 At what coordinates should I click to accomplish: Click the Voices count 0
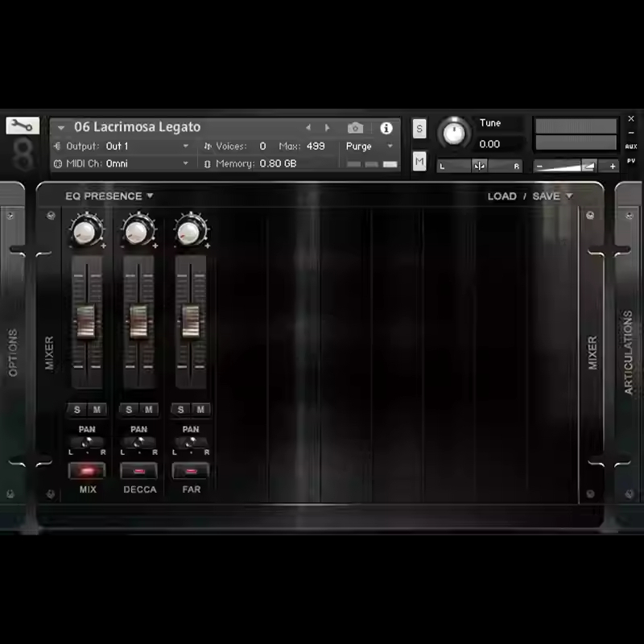262,147
